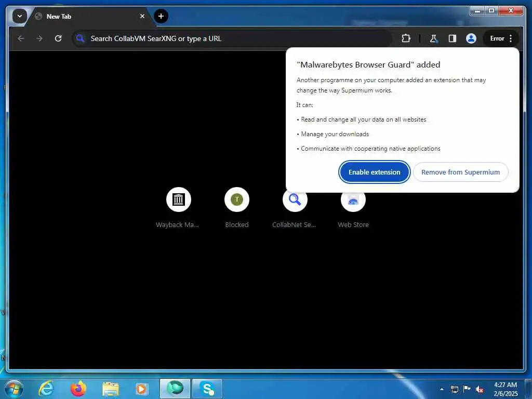Open Windows Media Player from taskbar
Image resolution: width=532 pixels, height=399 pixels.
(x=141, y=389)
